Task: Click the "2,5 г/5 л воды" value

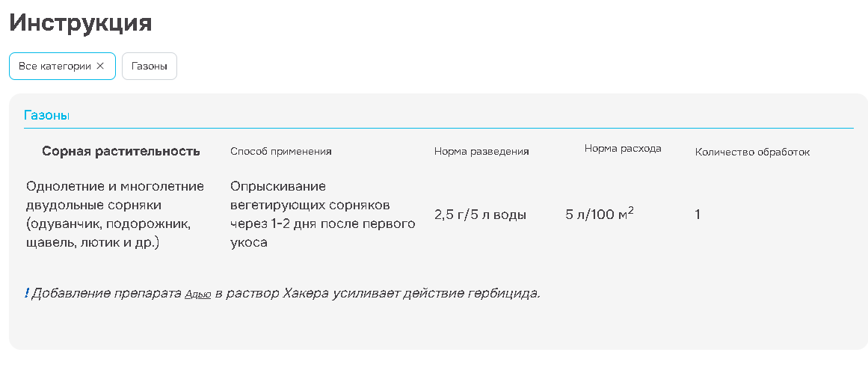Action: (x=480, y=215)
